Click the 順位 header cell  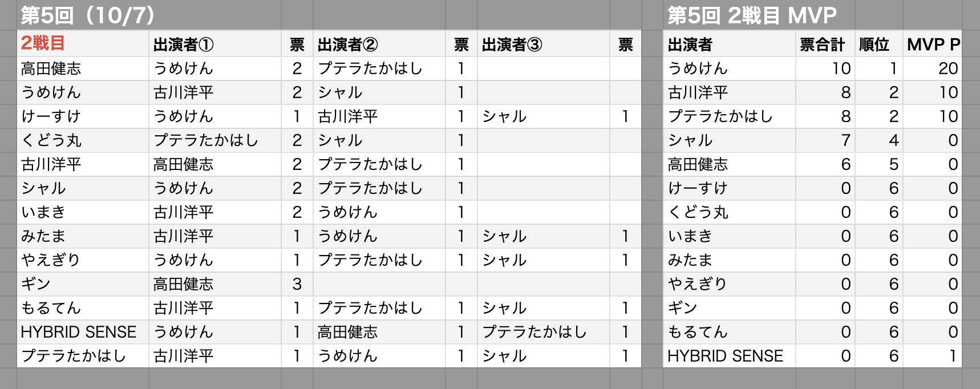click(x=874, y=44)
